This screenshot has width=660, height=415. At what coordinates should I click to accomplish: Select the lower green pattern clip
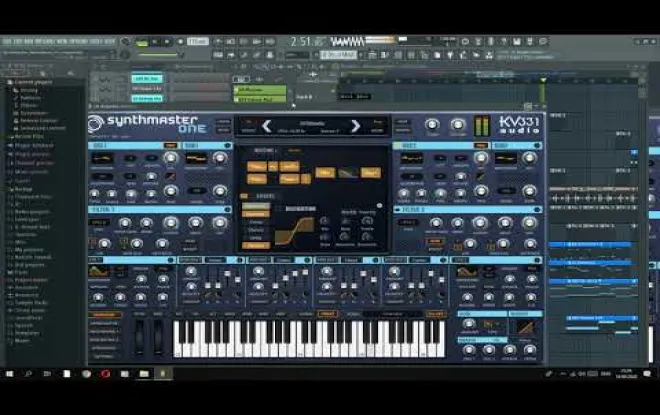click(x=260, y=99)
